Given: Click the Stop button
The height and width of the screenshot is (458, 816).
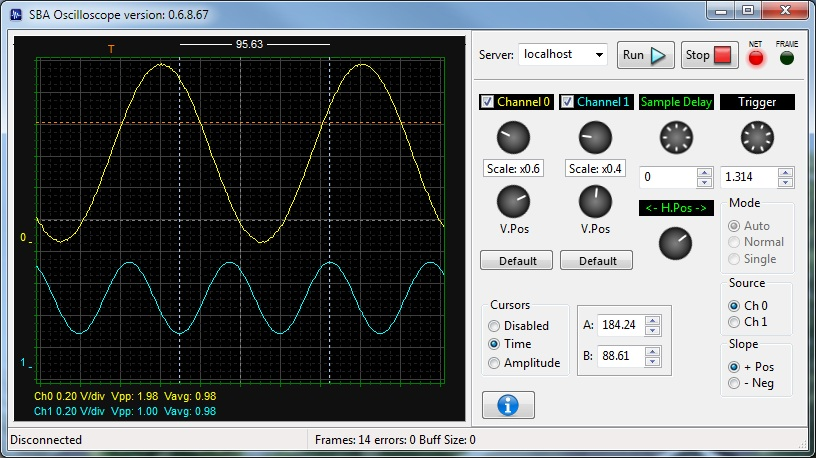Looking at the screenshot, I should (x=709, y=55).
